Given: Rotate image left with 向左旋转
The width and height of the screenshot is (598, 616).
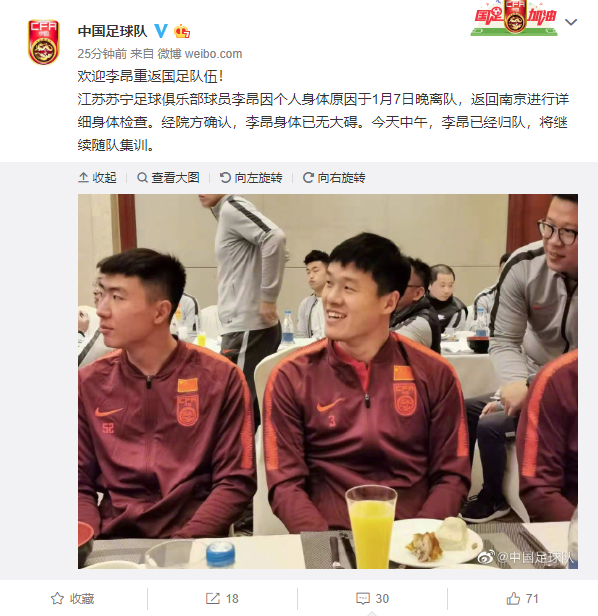Looking at the screenshot, I should click(x=251, y=178).
